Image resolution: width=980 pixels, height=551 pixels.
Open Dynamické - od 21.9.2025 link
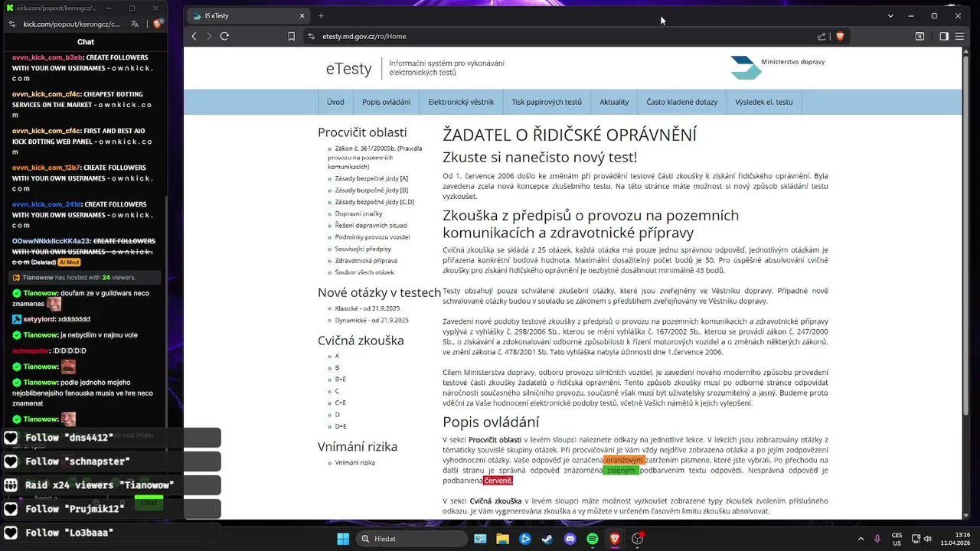pyautogui.click(x=372, y=320)
